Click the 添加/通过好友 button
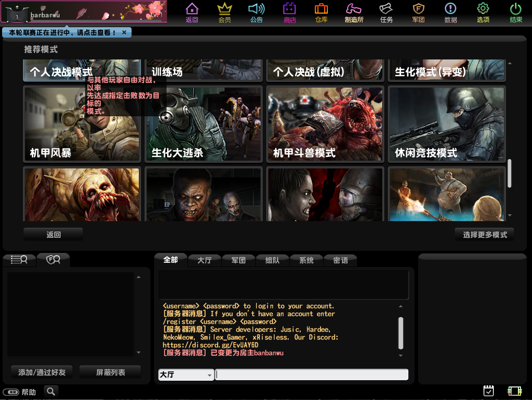The width and height of the screenshot is (532, 400). click(42, 372)
